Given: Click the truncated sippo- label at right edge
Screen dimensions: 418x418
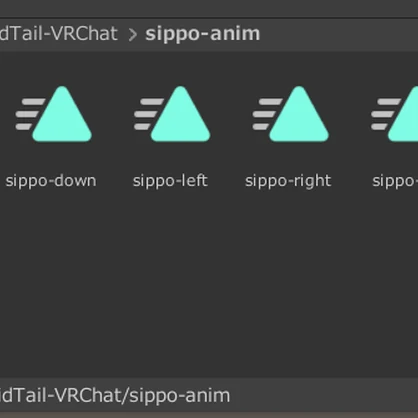Looking at the screenshot, I should (395, 182).
